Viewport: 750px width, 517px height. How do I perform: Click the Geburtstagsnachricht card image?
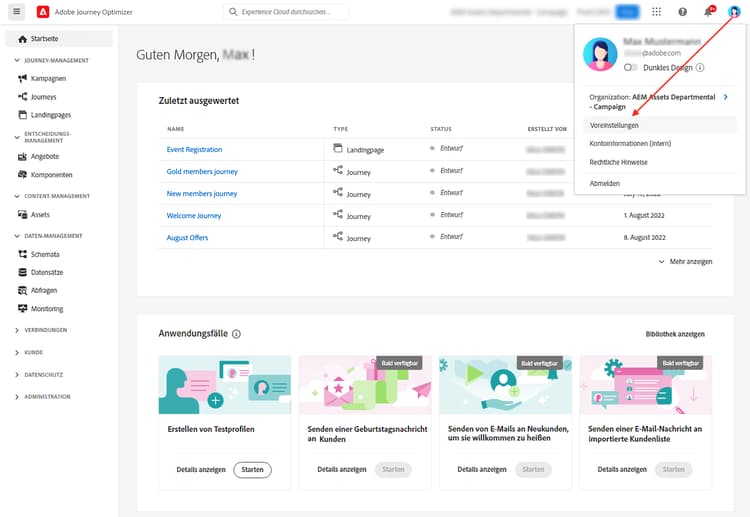point(365,385)
